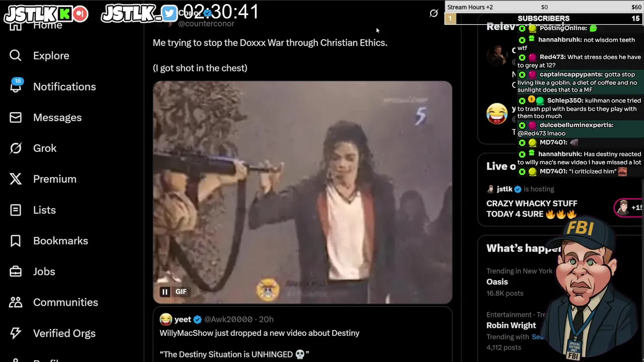The height and width of the screenshot is (362, 644).
Task: Click the Messages envelope icon
Action: click(16, 117)
